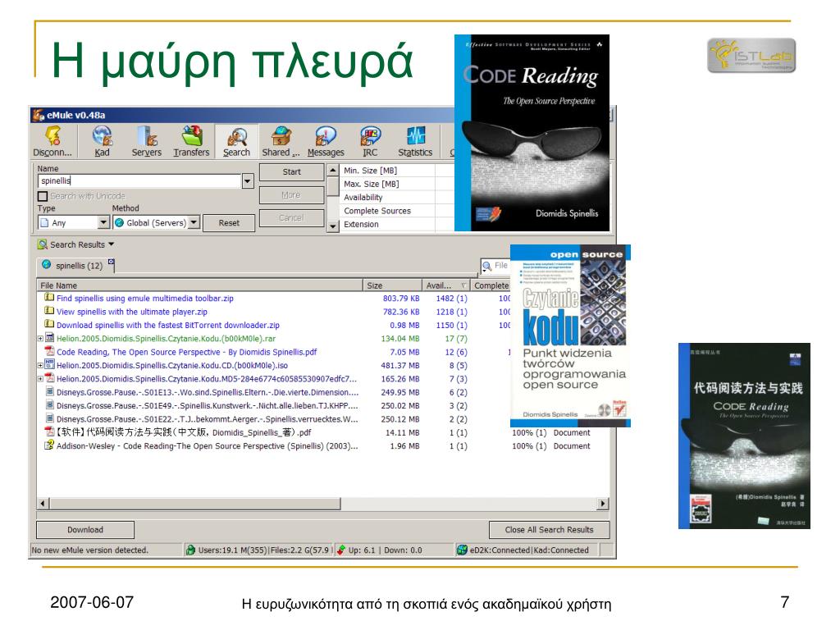Image resolution: width=840 pixels, height=630 pixels.
Task: Open the Transfers view
Action: pos(191,141)
